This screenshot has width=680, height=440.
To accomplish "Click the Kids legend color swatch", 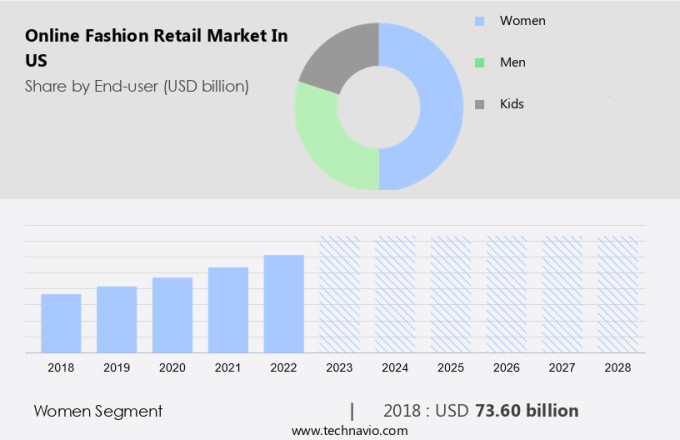I will (x=479, y=104).
